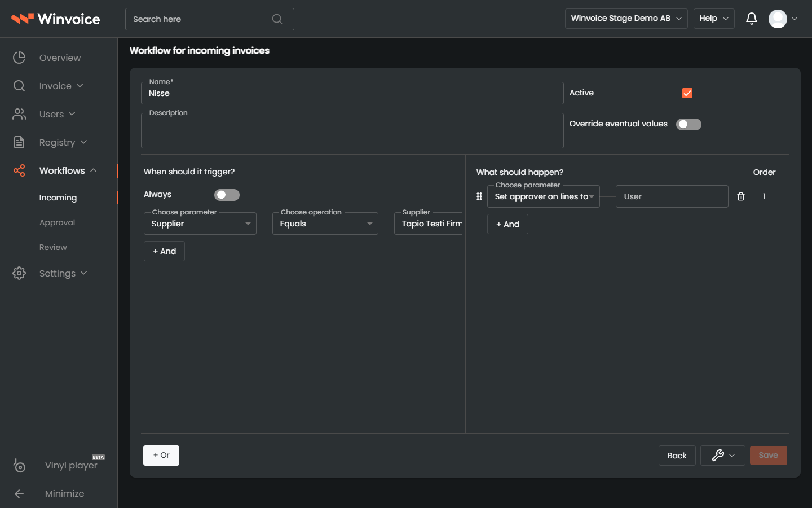Click the Back button
Screen dimensions: 812x508
(677, 456)
